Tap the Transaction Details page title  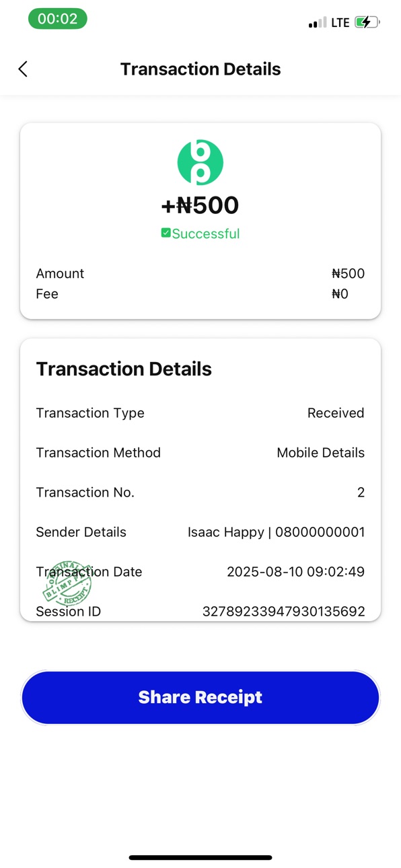pos(200,69)
